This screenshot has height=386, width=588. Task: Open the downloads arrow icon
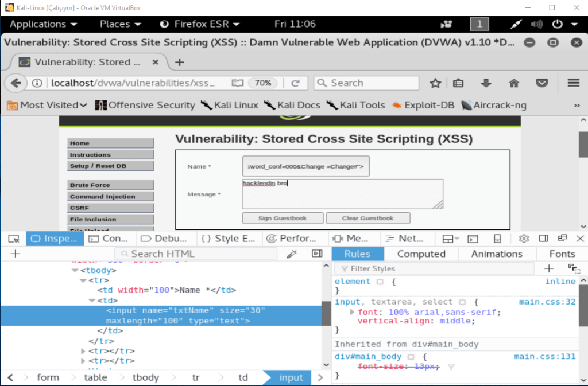click(486, 83)
